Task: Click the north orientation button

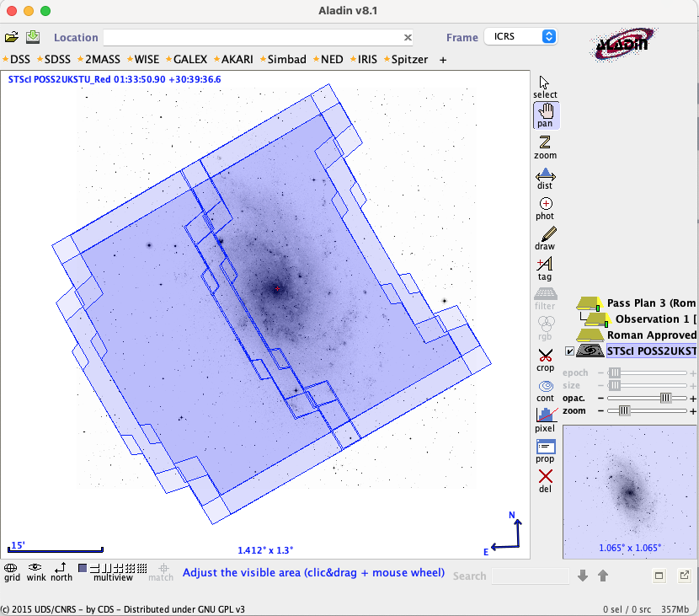Action: pyautogui.click(x=61, y=571)
